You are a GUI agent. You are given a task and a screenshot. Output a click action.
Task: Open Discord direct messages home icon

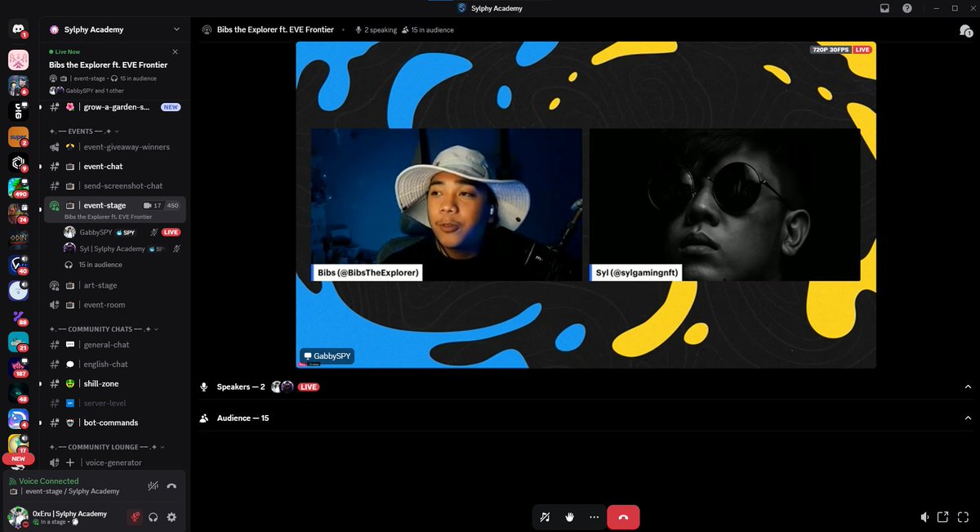pyautogui.click(x=18, y=29)
